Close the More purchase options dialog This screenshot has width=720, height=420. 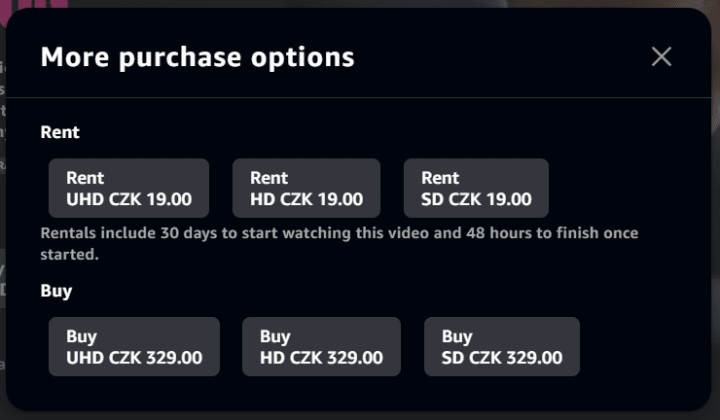(x=661, y=57)
